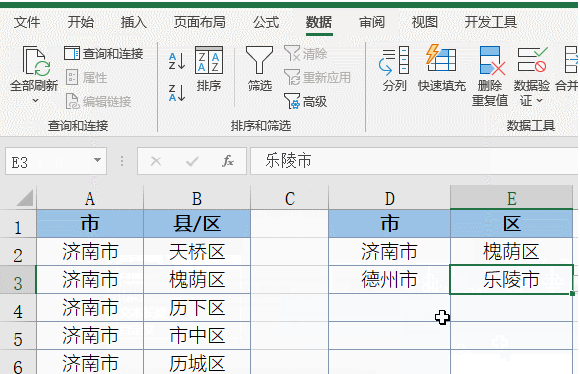Click the fill handle of cell E3
580x374 pixels.
pyautogui.click(x=573, y=294)
